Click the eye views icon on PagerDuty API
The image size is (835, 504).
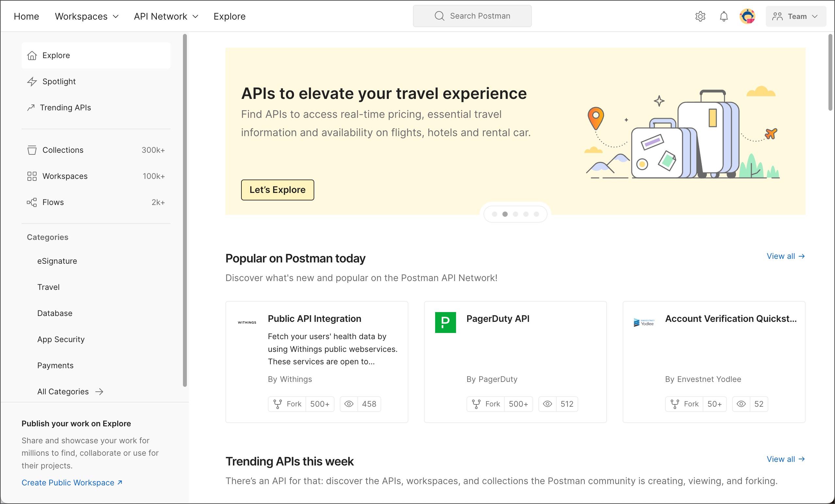[547, 404]
